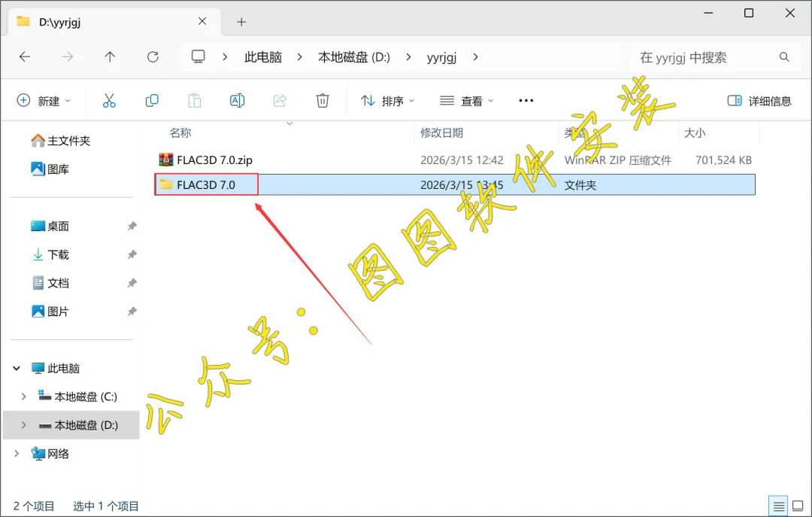Viewport: 812px width, 517px height.
Task: Click the 701,524 KB size cell
Action: (723, 160)
